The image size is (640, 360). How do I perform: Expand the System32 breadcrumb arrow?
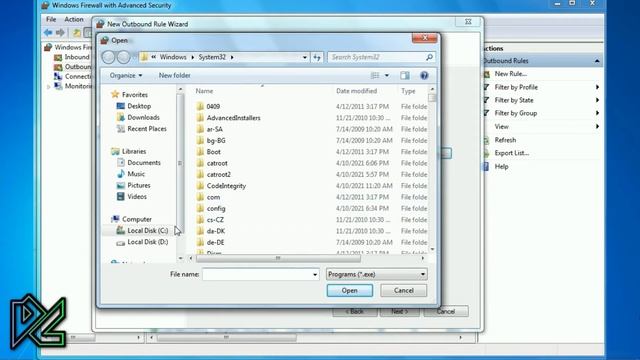[x=232, y=58]
